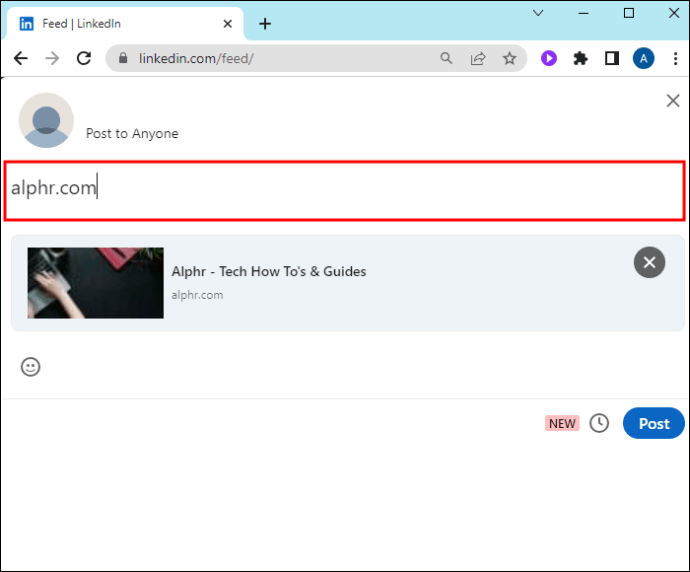The image size is (690, 572).
Task: Change audience via Post to Anyone
Action: [x=132, y=133]
